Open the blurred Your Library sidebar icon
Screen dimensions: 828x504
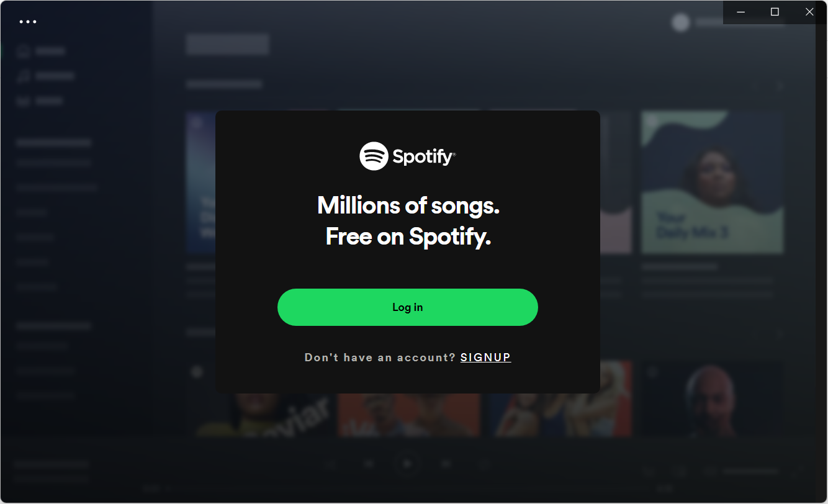24,101
